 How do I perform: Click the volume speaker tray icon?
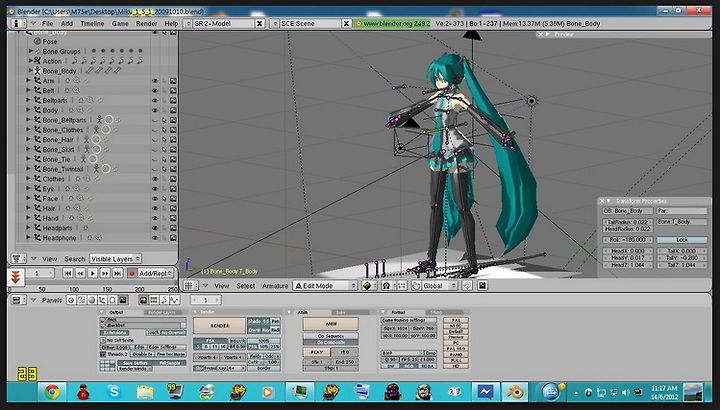tap(625, 393)
